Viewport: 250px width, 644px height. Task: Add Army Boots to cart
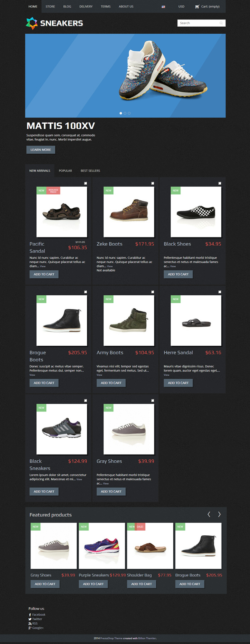click(x=111, y=383)
